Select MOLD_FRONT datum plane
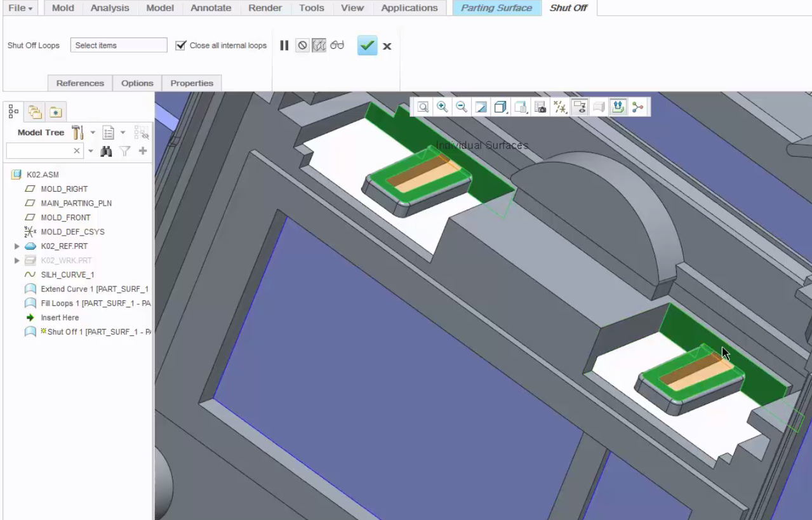The height and width of the screenshot is (520, 812). pyautogui.click(x=65, y=217)
